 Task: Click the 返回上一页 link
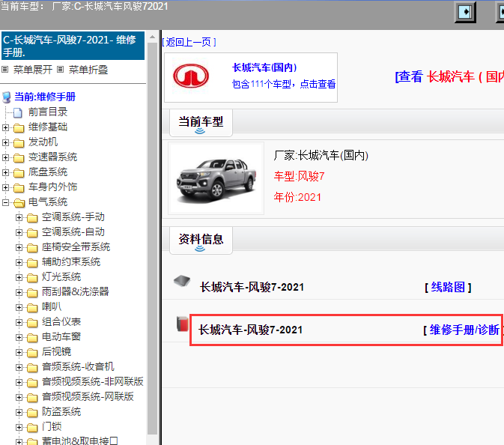(189, 42)
